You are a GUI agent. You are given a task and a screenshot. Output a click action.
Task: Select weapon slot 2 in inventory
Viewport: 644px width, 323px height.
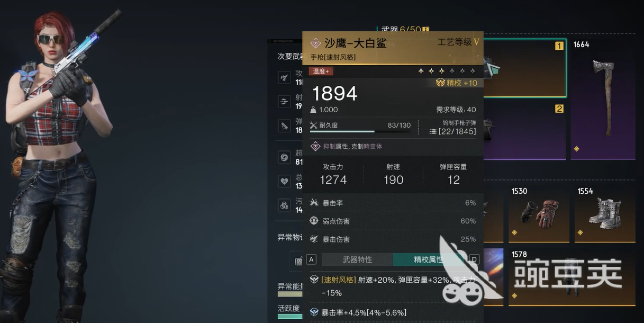click(x=524, y=130)
